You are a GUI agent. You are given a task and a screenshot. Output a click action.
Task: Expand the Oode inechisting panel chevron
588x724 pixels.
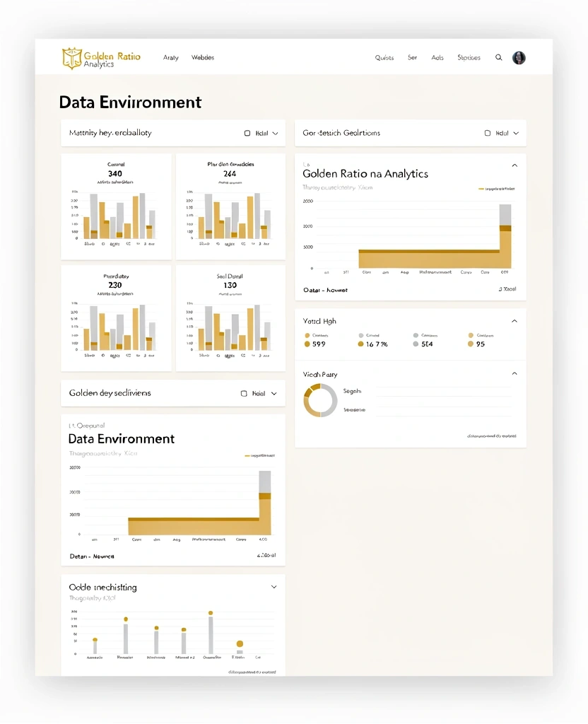point(274,587)
